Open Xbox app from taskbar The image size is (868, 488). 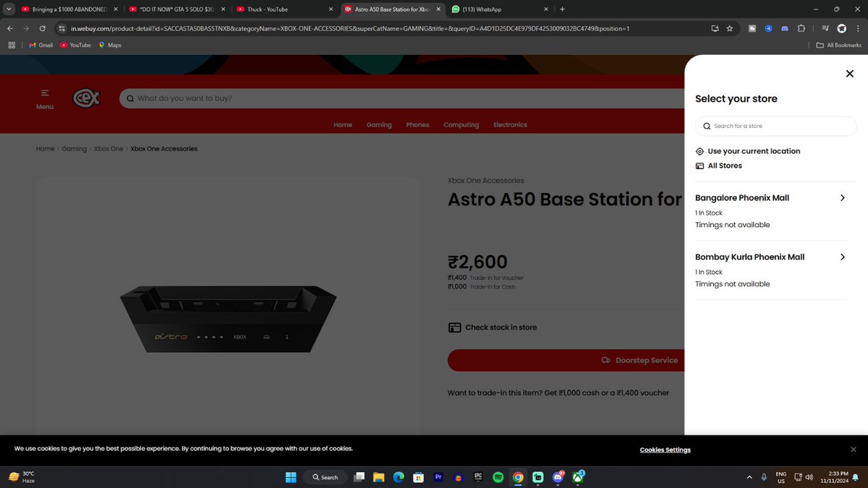coord(578,477)
